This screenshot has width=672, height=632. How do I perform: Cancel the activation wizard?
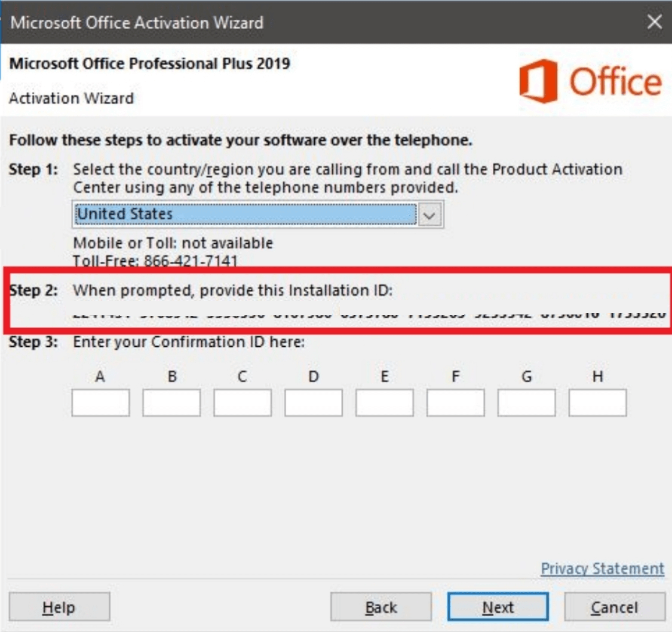pyautogui.click(x=614, y=607)
